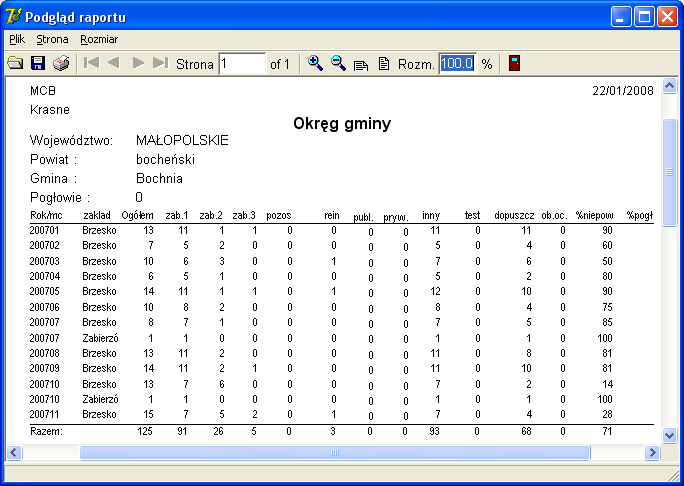Click the 'Województwo:' label

pos(72,140)
